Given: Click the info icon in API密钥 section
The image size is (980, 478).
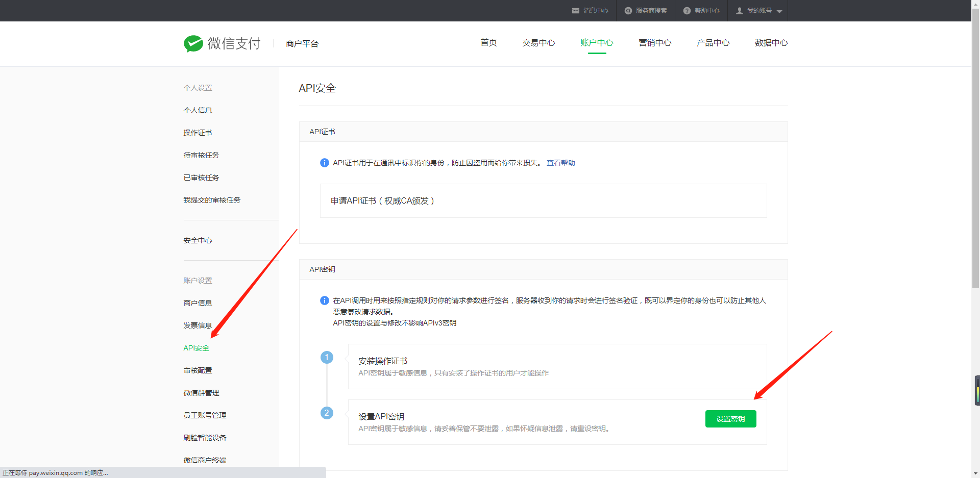Looking at the screenshot, I should (325, 300).
